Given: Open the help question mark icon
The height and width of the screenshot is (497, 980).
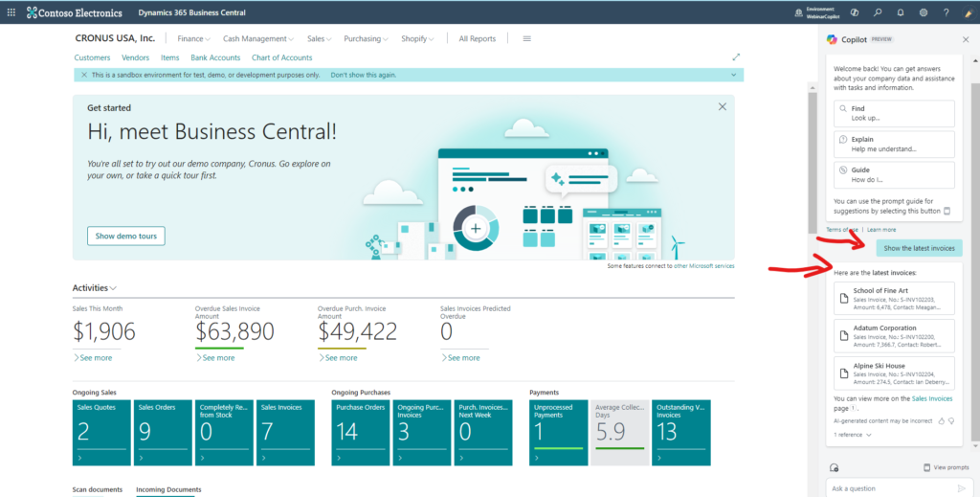Looking at the screenshot, I should [947, 12].
